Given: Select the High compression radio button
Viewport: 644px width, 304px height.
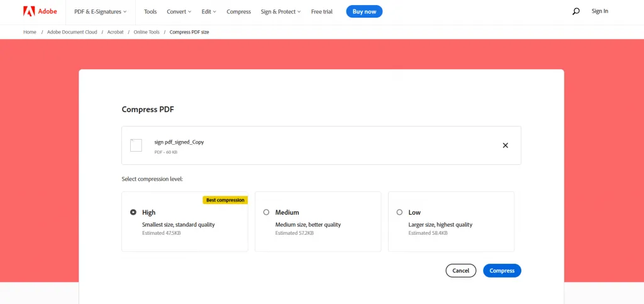Looking at the screenshot, I should [133, 212].
